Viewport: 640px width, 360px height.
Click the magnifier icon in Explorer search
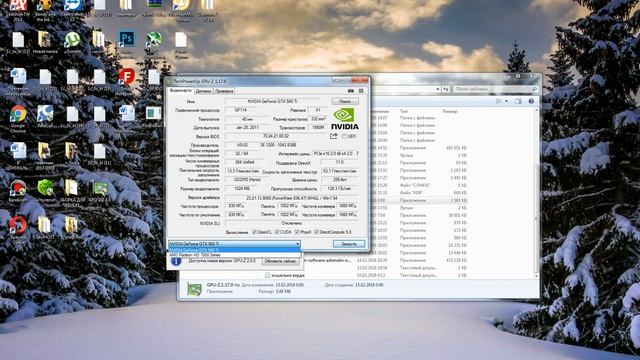[x=534, y=89]
